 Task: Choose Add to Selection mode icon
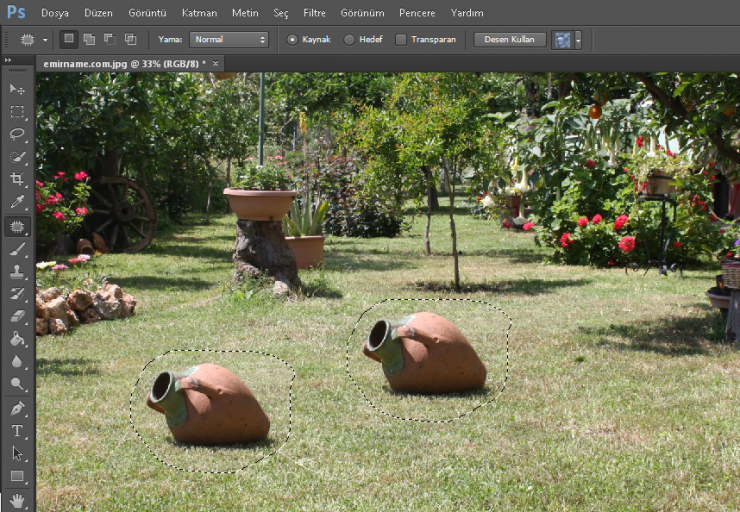tap(89, 39)
